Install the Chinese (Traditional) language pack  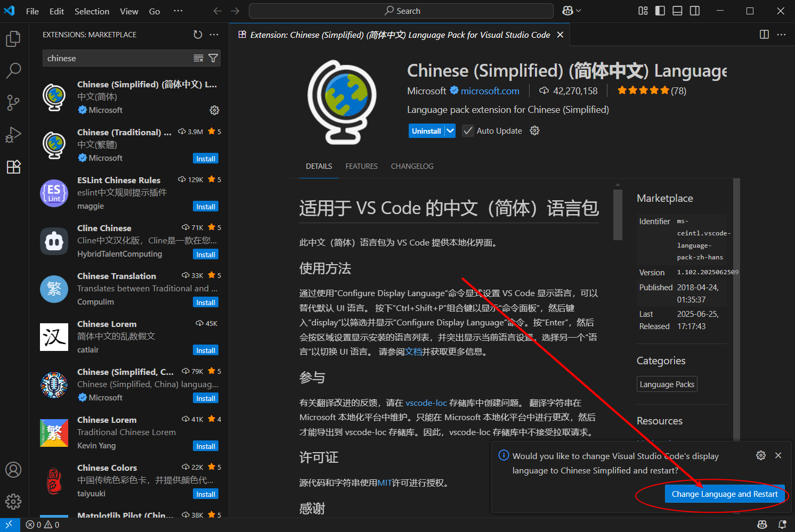pyautogui.click(x=206, y=159)
